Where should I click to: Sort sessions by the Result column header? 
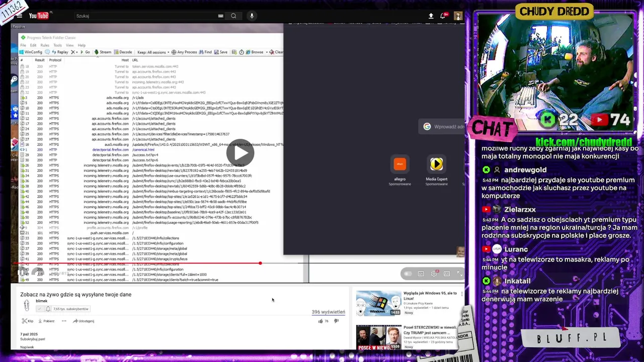click(40, 60)
